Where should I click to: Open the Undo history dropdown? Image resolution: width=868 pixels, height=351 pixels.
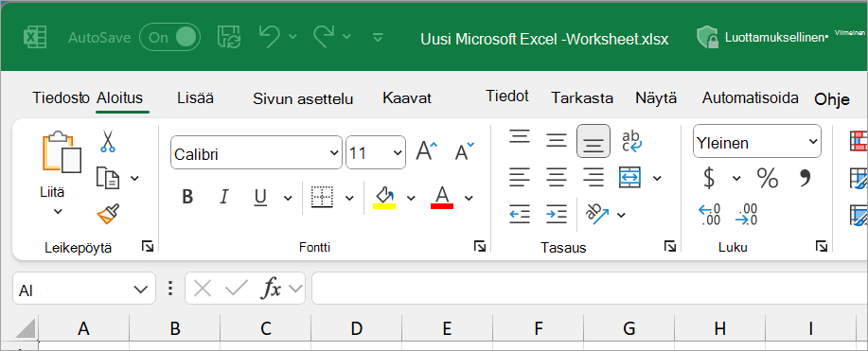pyautogui.click(x=292, y=37)
